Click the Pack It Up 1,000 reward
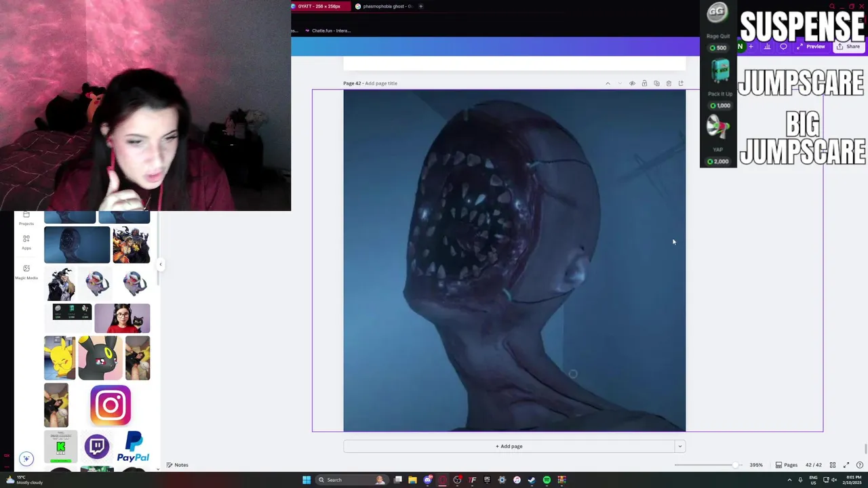Viewport: 868px width, 488px height. [719, 83]
